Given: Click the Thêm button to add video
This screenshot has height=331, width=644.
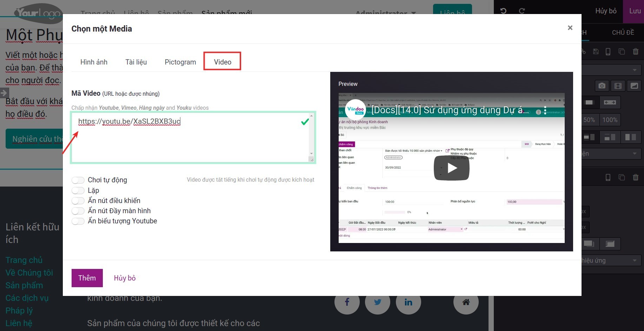Looking at the screenshot, I should click(x=87, y=278).
